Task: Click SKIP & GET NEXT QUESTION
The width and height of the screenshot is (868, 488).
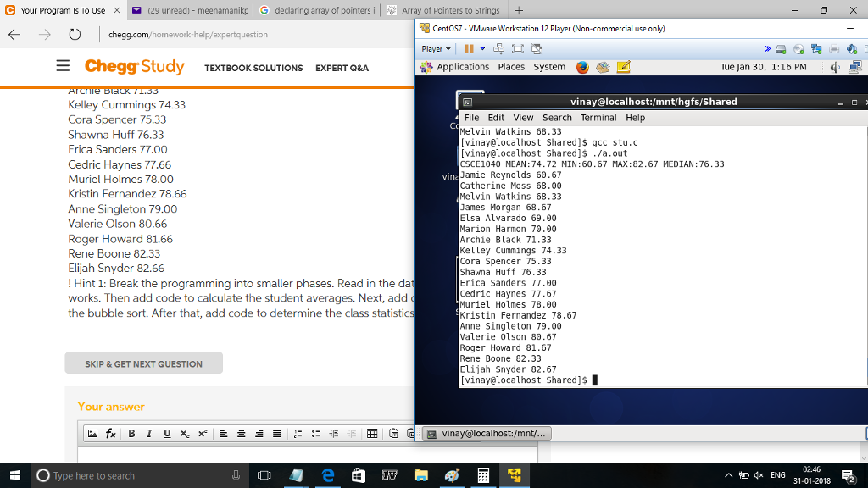Action: [143, 363]
